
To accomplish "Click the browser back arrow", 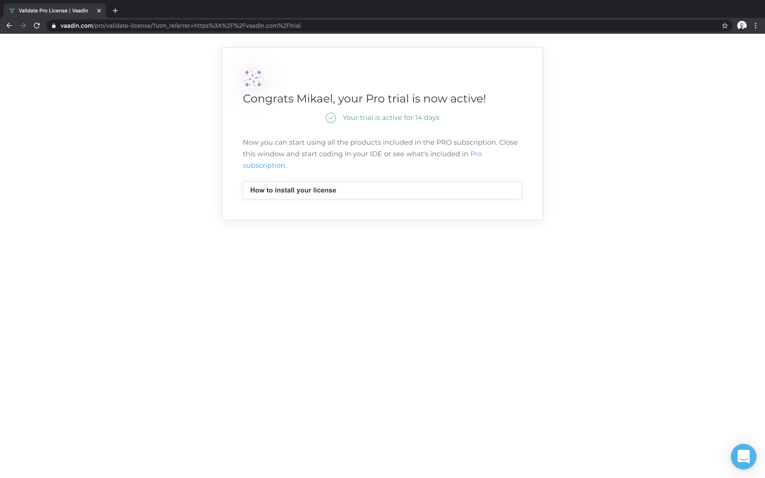I will point(9,25).
